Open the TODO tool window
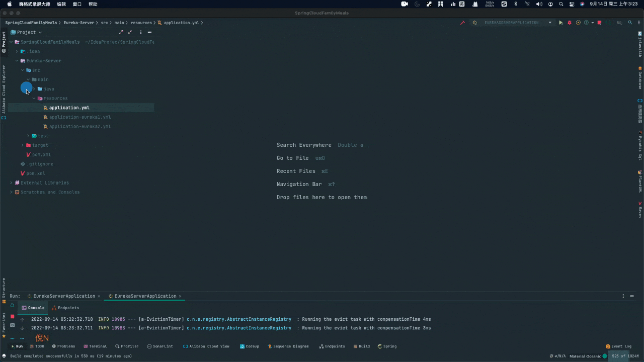Screen dimensions: 644x362 (37, 346)
